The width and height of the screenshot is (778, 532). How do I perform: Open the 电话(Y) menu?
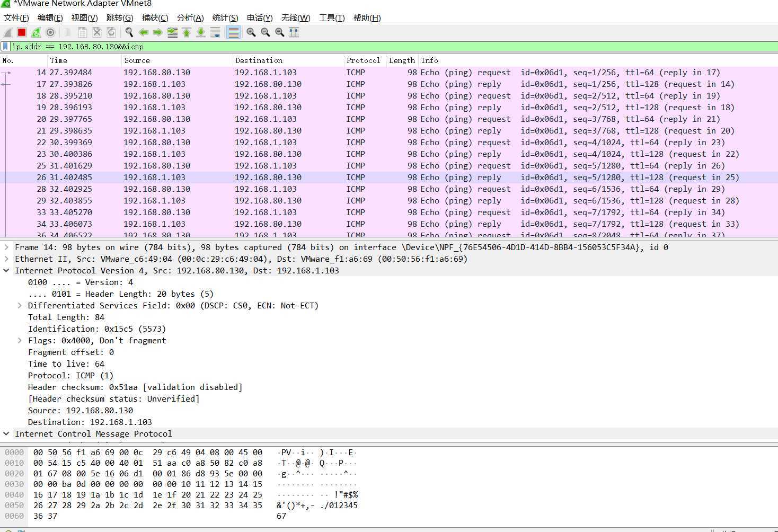tap(260, 17)
